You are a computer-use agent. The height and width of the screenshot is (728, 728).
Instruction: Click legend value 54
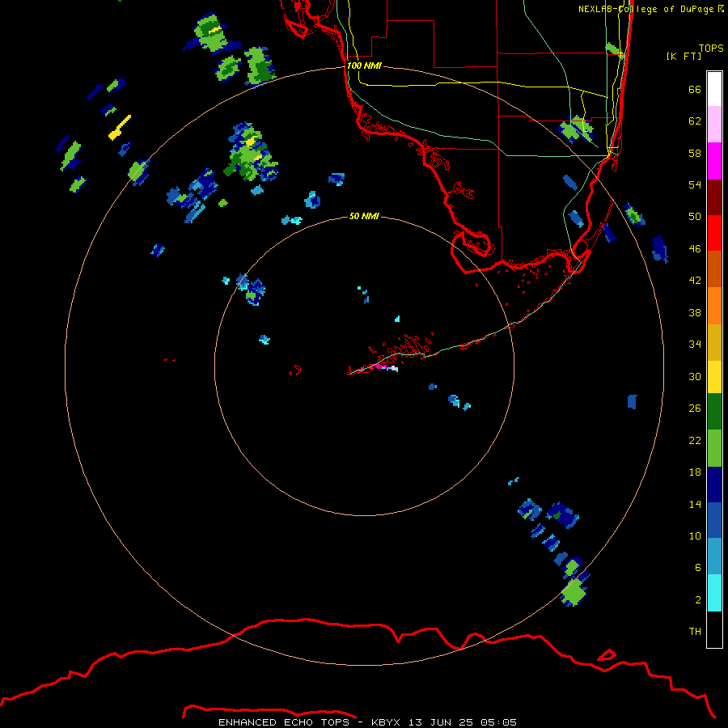point(695,184)
